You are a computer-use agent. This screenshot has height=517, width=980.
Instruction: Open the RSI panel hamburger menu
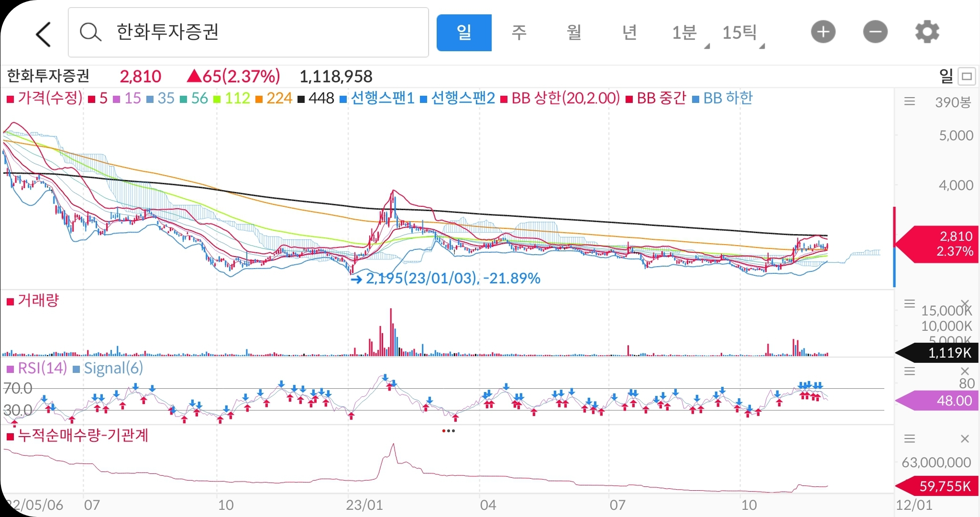pyautogui.click(x=910, y=371)
